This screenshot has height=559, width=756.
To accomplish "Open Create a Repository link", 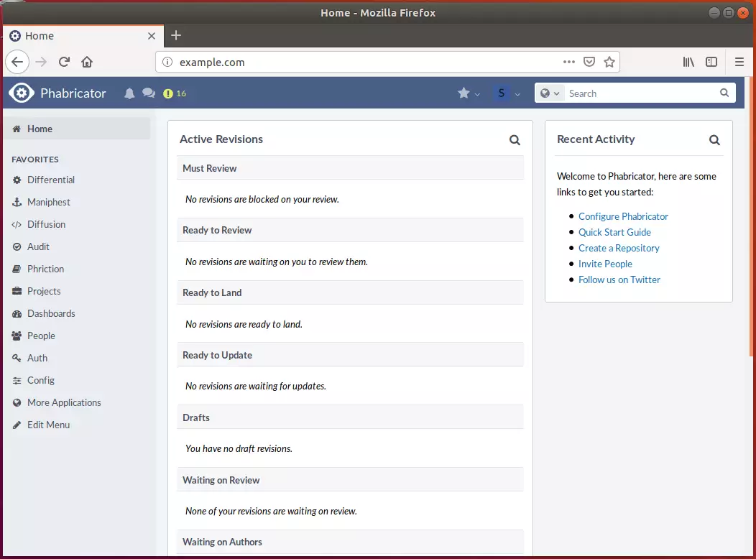I will click(619, 248).
